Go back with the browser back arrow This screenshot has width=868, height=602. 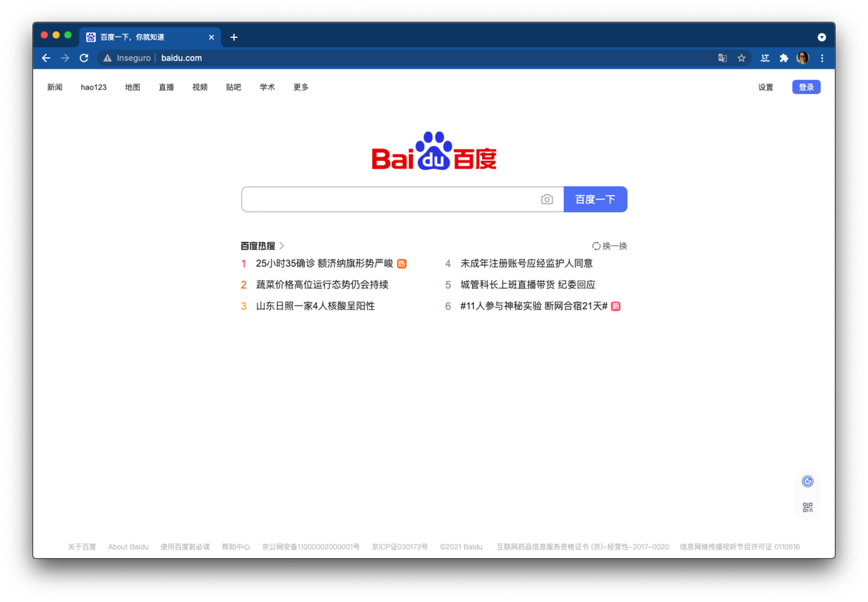click(46, 58)
